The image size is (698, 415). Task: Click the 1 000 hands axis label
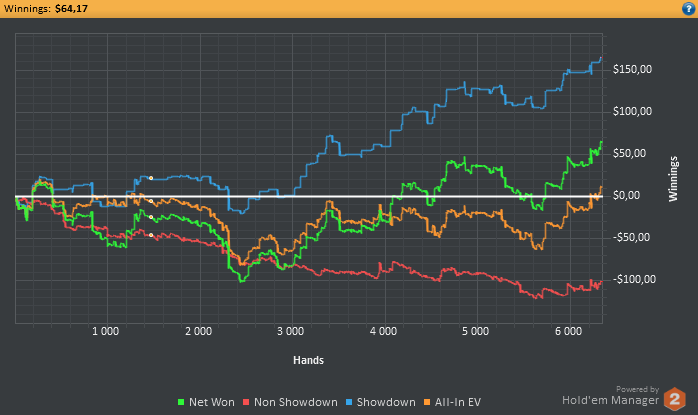(106, 331)
